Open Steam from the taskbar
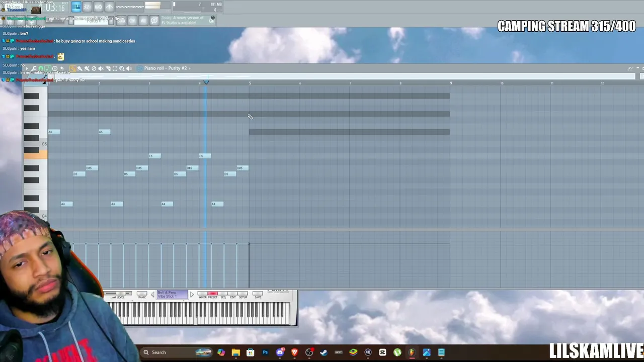This screenshot has height=362, width=644. point(324,352)
